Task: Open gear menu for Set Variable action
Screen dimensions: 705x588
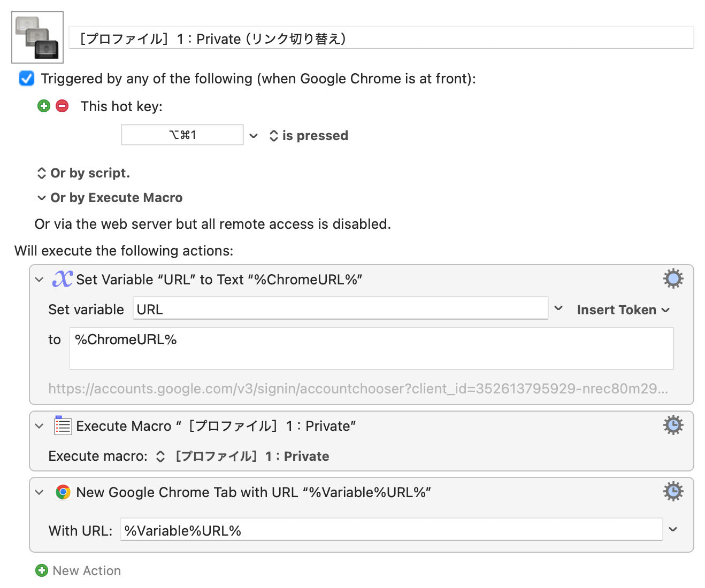Action: (x=673, y=279)
